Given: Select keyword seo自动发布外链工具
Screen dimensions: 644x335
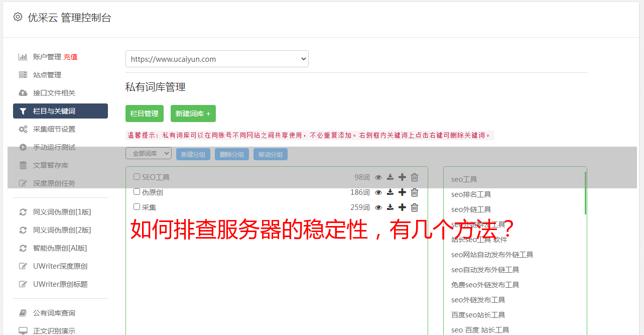Looking at the screenshot, I should coord(485,270).
